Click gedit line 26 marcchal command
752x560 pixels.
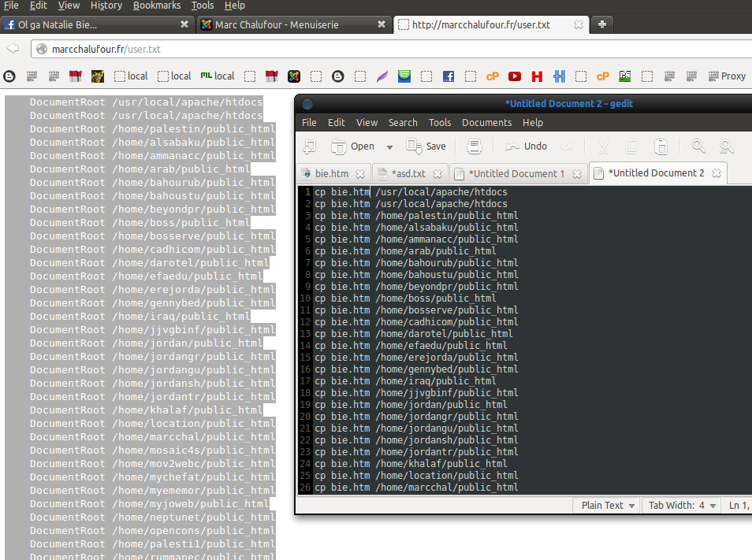tap(416, 488)
